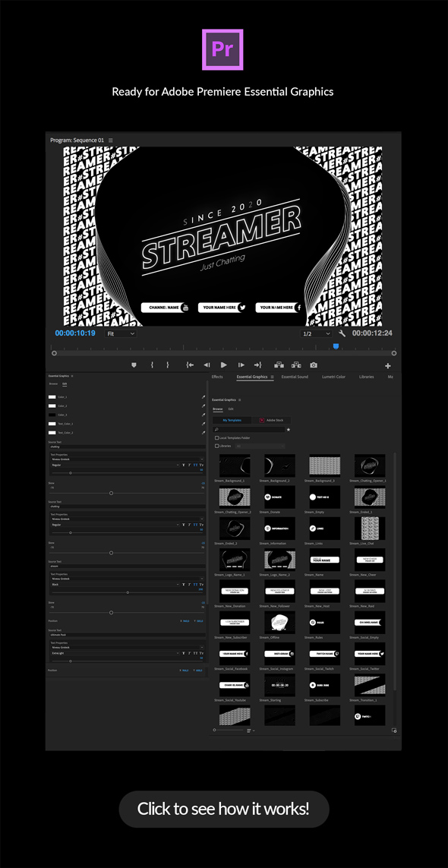Image resolution: width=448 pixels, height=868 pixels.
Task: Toggle All Caps for first text properties
Action: [x=195, y=465]
